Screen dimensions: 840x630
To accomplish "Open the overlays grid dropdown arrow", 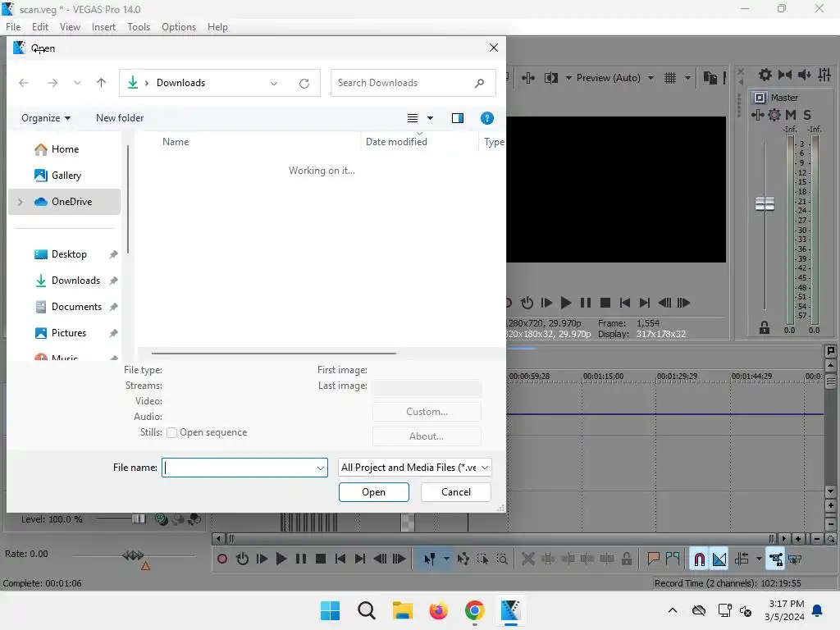I will tap(687, 78).
